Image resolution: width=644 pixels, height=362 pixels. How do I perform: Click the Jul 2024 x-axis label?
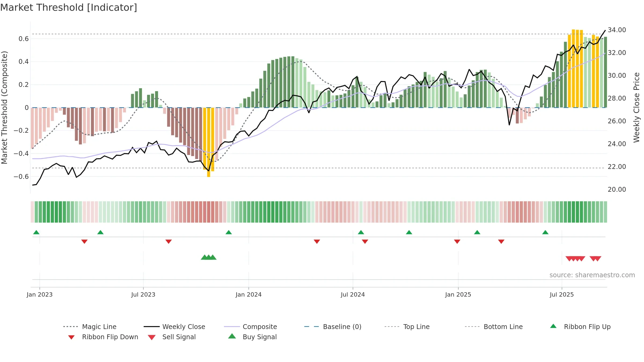353,294
